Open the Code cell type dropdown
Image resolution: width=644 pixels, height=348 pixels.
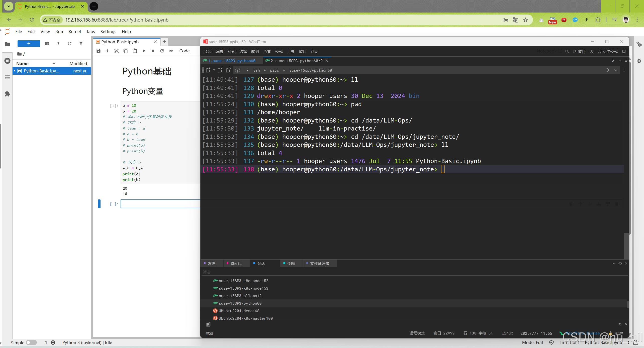pyautogui.click(x=185, y=51)
